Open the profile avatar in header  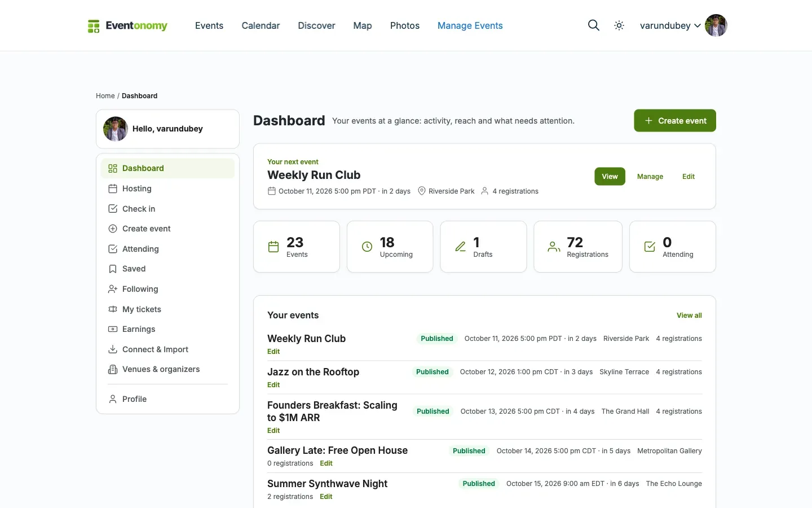[x=716, y=25]
